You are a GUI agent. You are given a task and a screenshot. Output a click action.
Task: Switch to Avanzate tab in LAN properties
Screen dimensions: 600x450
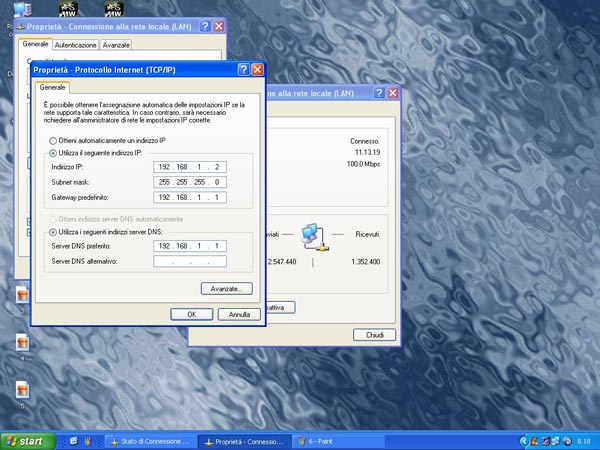(x=116, y=45)
